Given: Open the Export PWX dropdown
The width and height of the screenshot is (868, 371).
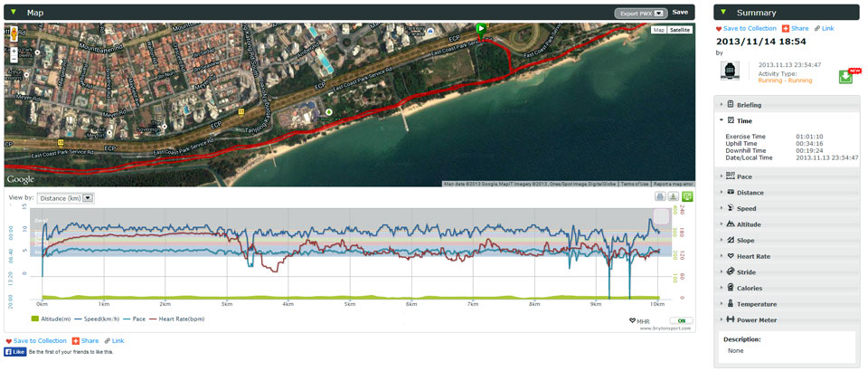Looking at the screenshot, I should (x=640, y=14).
